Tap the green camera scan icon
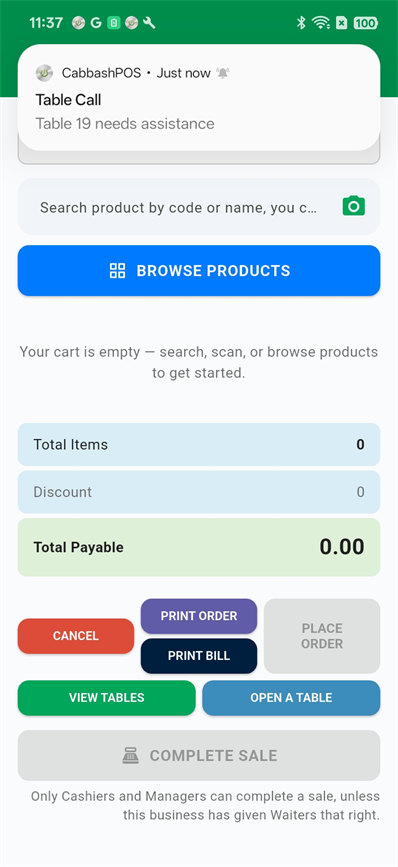This screenshot has width=398, height=867. point(354,206)
